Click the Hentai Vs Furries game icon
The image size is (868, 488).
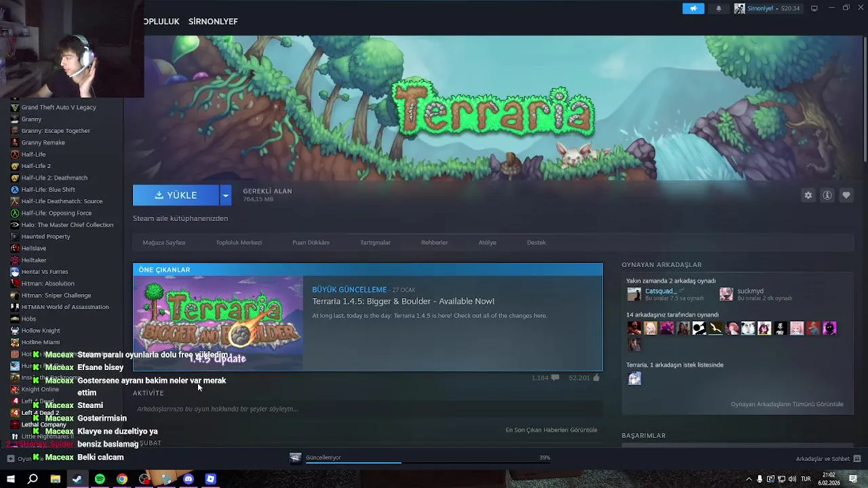click(x=15, y=272)
